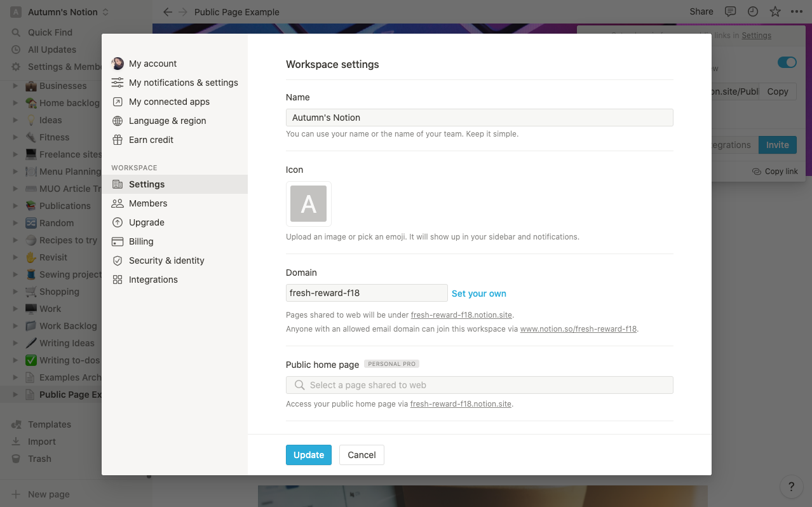Click the All Updates clock icon
This screenshot has height=507, width=812.
pos(16,49)
